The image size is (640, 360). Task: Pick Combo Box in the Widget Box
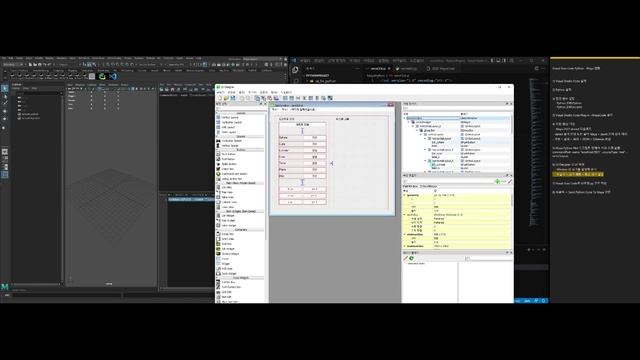click(228, 282)
